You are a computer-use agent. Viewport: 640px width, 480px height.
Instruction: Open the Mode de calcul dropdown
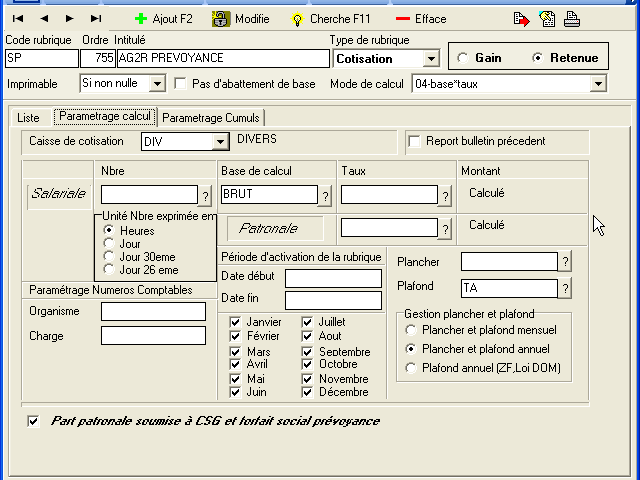[x=598, y=84]
